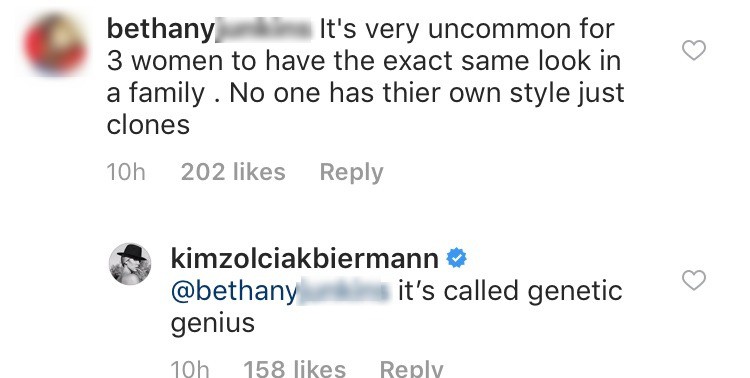The width and height of the screenshot is (750, 378).
Task: Select the 'it's called genetic genius' text
Action: [397, 307]
